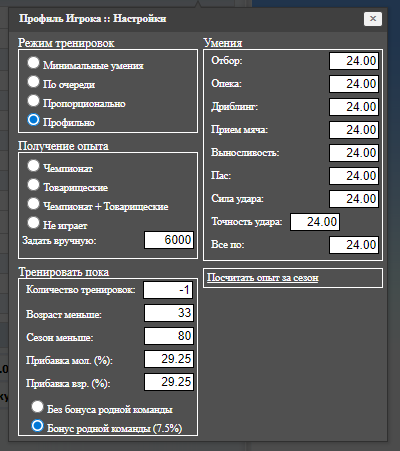The height and width of the screenshot is (451, 400).
Task: Choose Чемпионат experience option
Action: tap(33, 165)
